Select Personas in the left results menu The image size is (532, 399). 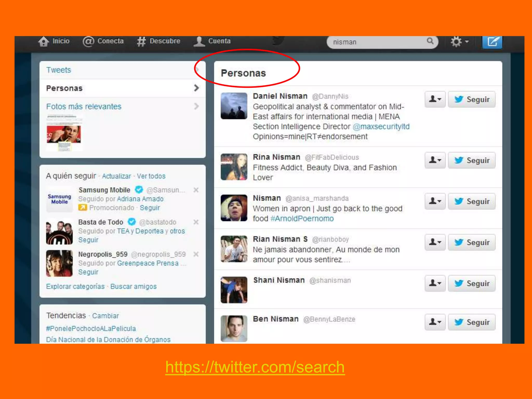coord(122,88)
